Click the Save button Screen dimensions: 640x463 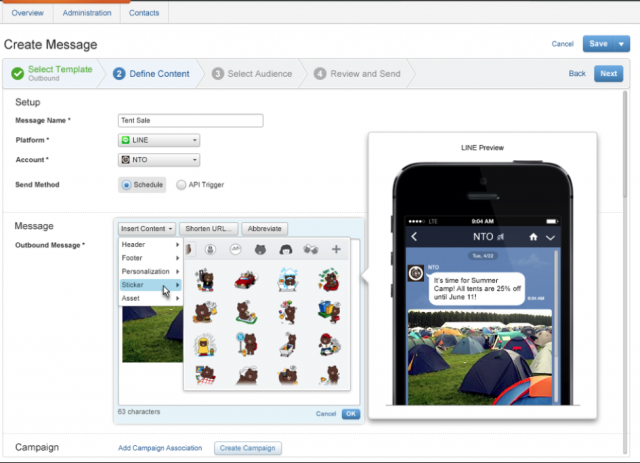coord(598,44)
